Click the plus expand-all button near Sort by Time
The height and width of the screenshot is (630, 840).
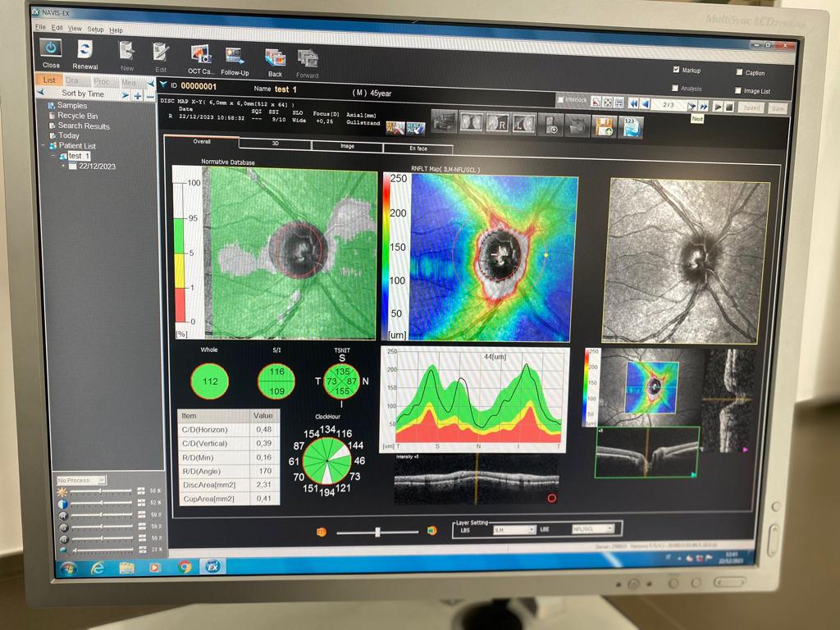pyautogui.click(x=138, y=95)
